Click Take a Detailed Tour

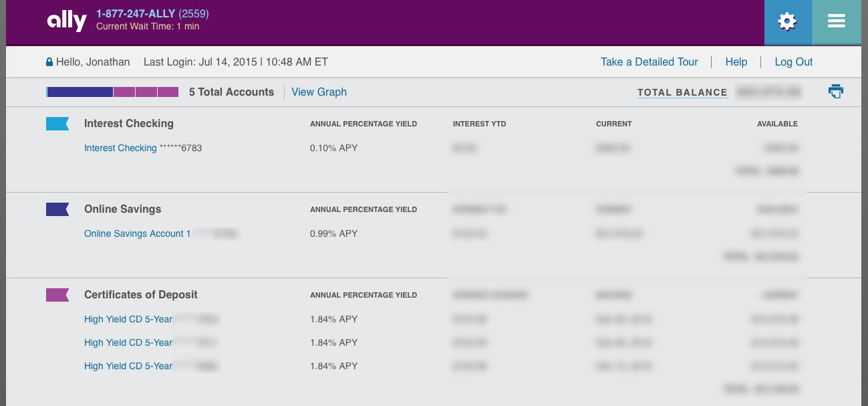pos(649,62)
